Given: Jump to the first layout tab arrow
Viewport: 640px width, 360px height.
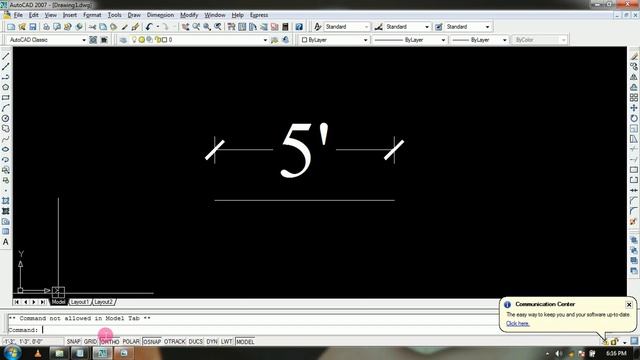Looking at the screenshot, I should pos(16,302).
